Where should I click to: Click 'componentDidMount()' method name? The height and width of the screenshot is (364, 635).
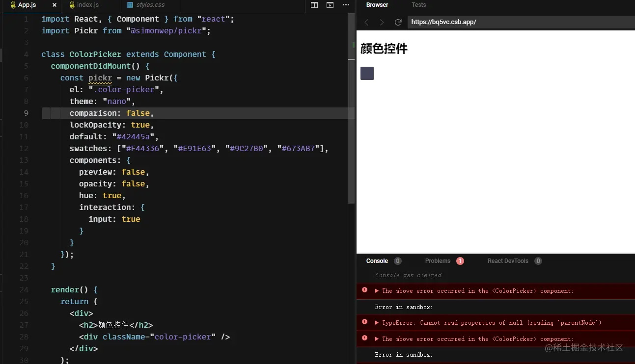pyautogui.click(x=95, y=66)
